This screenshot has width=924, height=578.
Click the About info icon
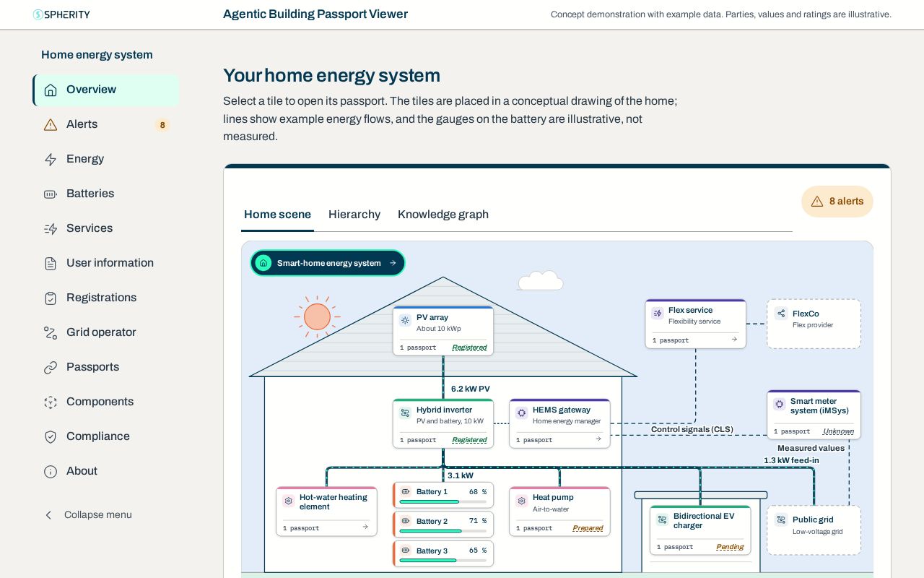51,472
